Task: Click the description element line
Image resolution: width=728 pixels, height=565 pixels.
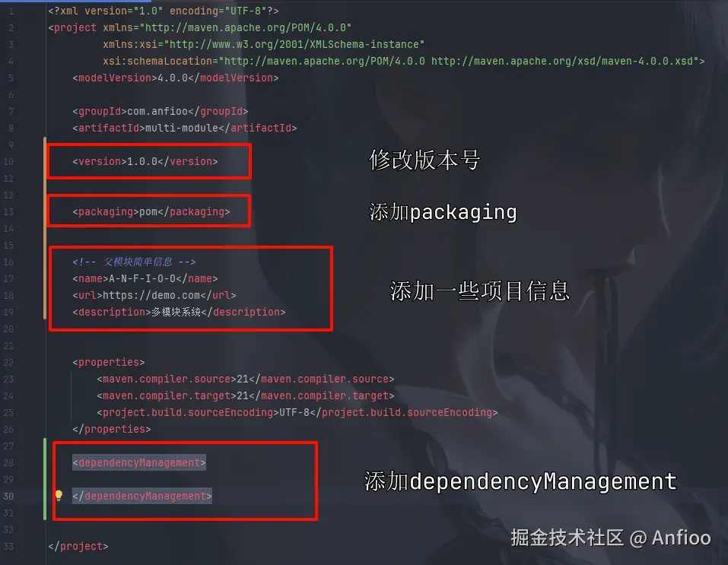Action: (179, 312)
